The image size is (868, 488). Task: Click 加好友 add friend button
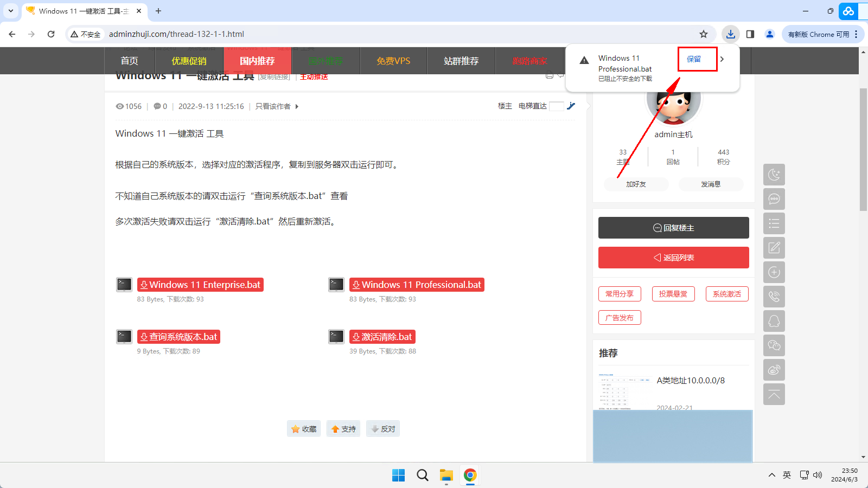pyautogui.click(x=636, y=184)
